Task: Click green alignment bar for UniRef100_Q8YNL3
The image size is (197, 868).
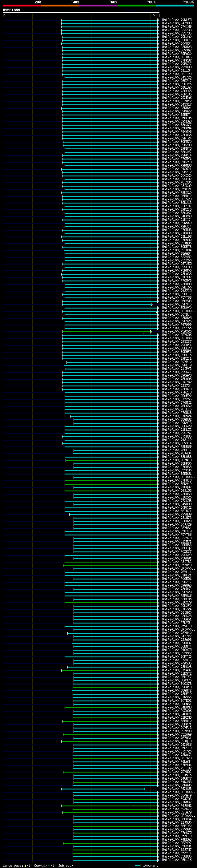Action: click(x=112, y=461)
